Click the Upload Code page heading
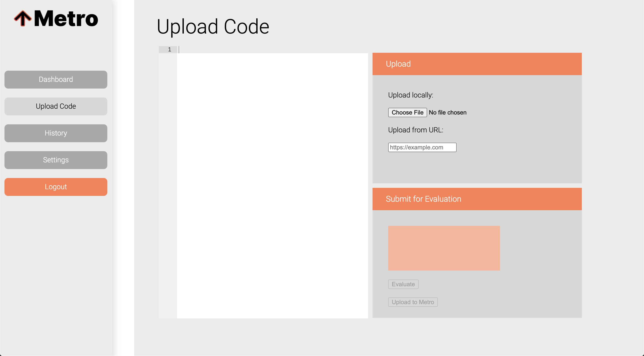Image resolution: width=644 pixels, height=356 pixels. [x=213, y=27]
